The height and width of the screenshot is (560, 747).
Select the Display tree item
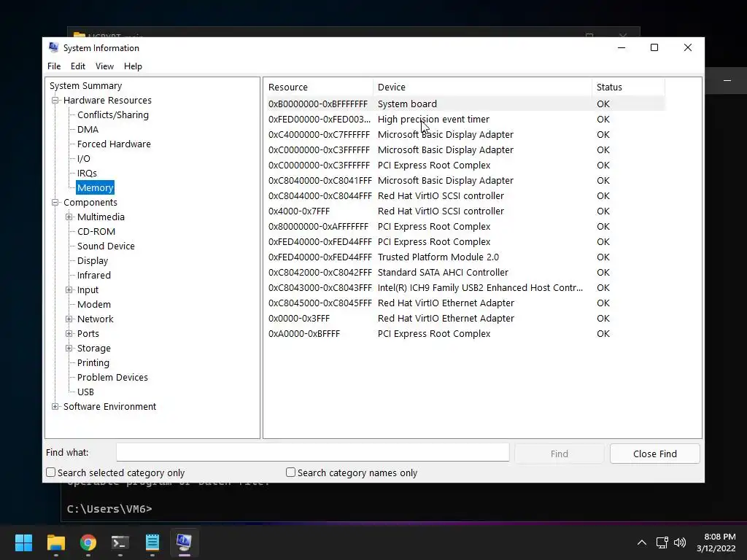pos(93,261)
